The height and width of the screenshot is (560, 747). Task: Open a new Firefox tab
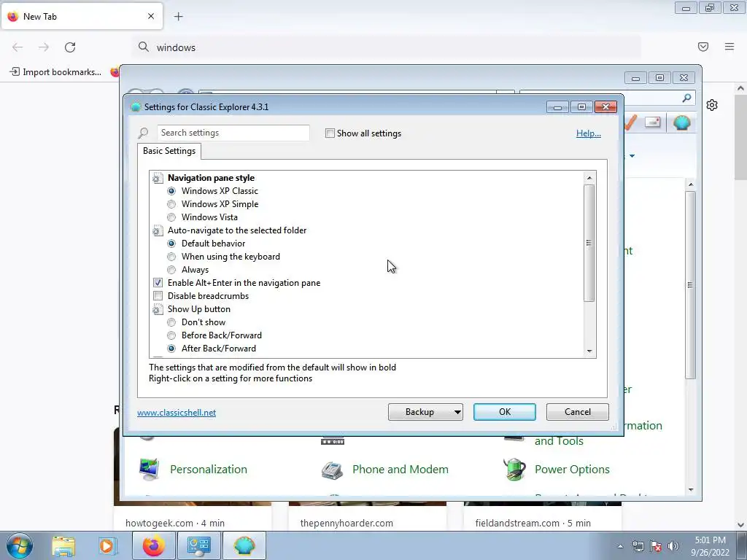(178, 17)
